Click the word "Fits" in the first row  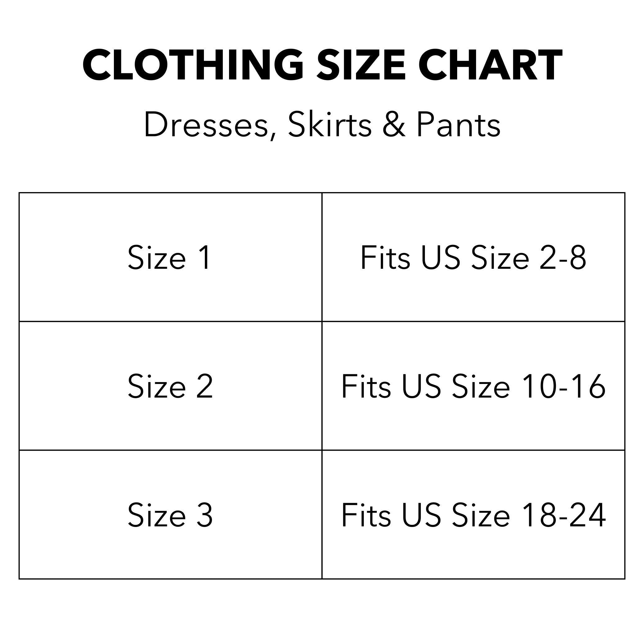385,257
